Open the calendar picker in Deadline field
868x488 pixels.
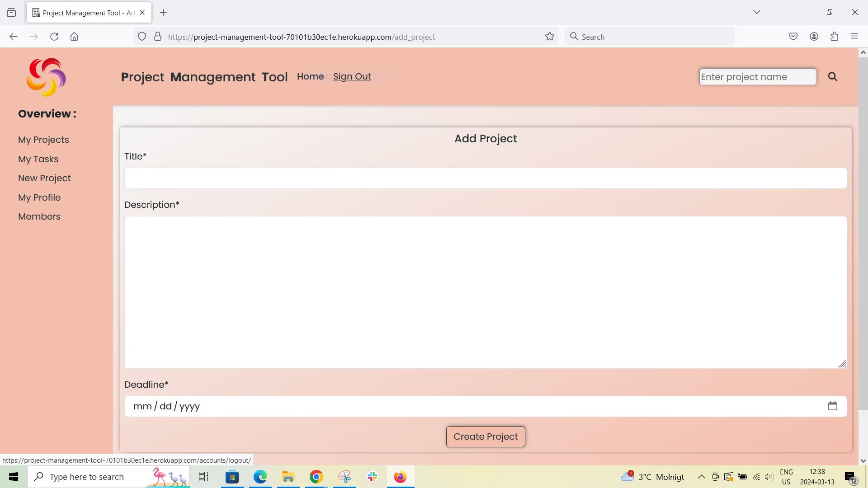pos(833,406)
